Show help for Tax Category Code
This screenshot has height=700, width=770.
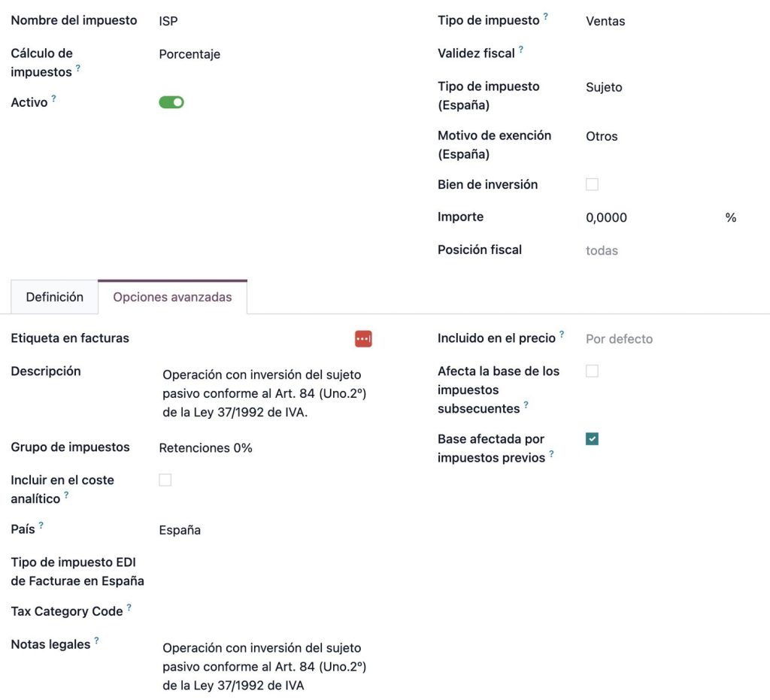pyautogui.click(x=129, y=608)
